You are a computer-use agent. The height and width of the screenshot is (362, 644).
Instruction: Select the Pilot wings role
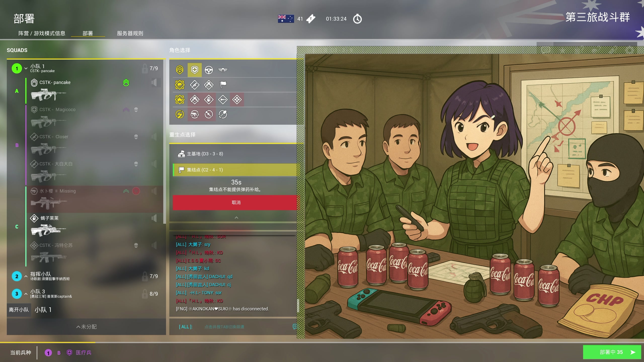pyautogui.click(x=223, y=70)
